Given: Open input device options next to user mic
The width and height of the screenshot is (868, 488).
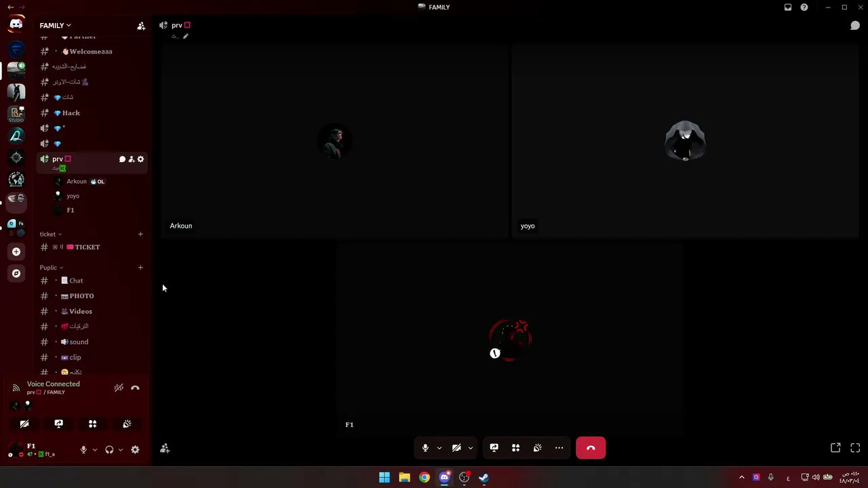Looking at the screenshot, I should [x=94, y=449].
